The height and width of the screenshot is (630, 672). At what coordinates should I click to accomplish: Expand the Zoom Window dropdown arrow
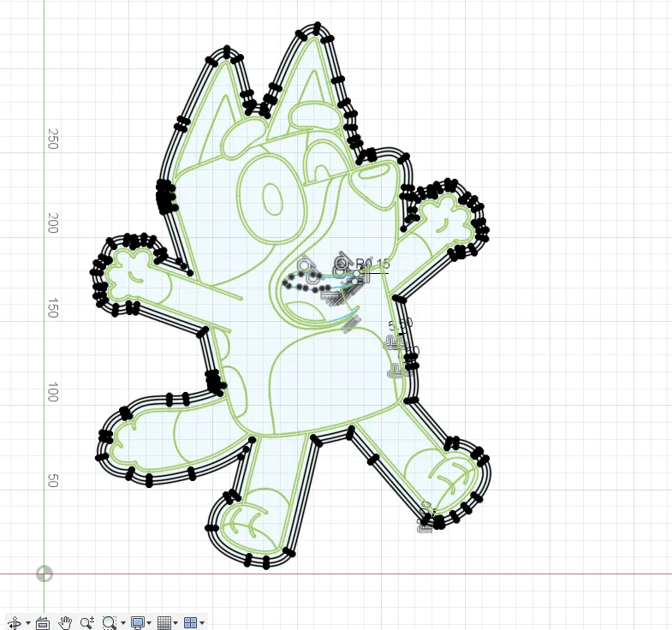click(122, 624)
